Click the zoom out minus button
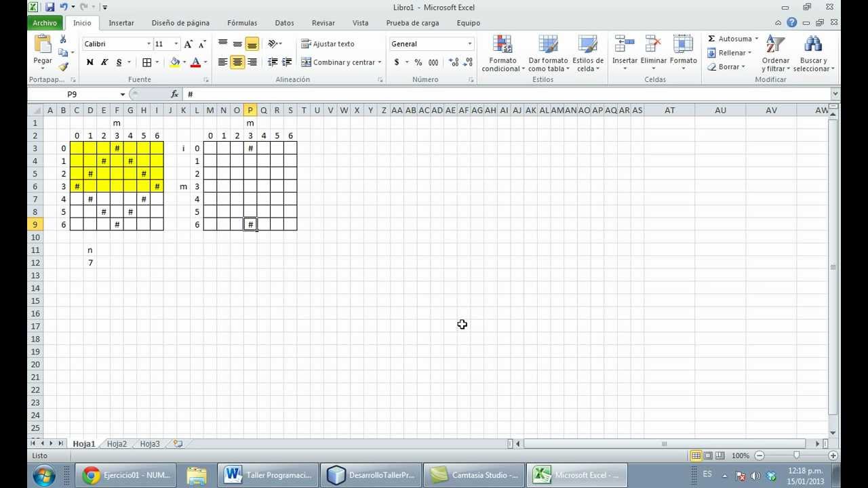This screenshot has width=868, height=488. 759,455
